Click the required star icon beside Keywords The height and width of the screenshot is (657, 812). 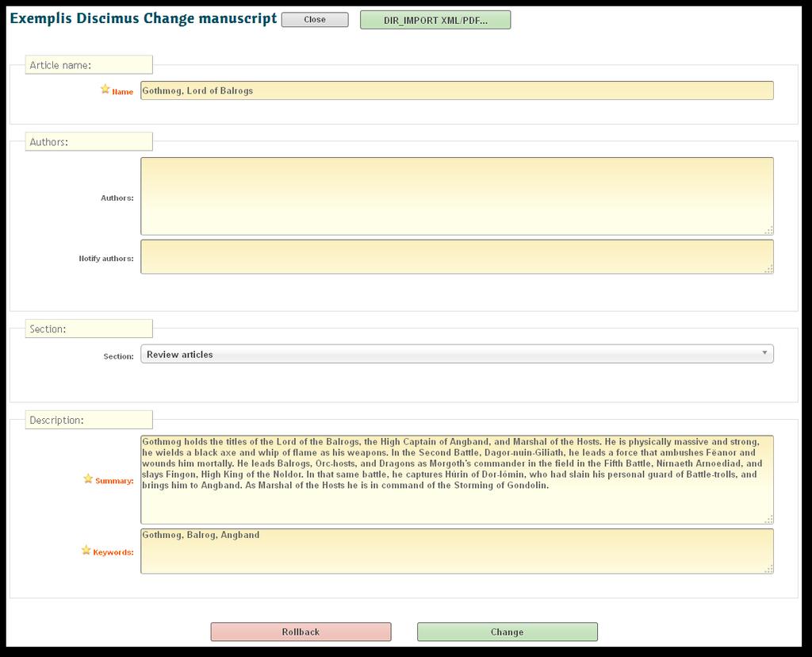(86, 550)
